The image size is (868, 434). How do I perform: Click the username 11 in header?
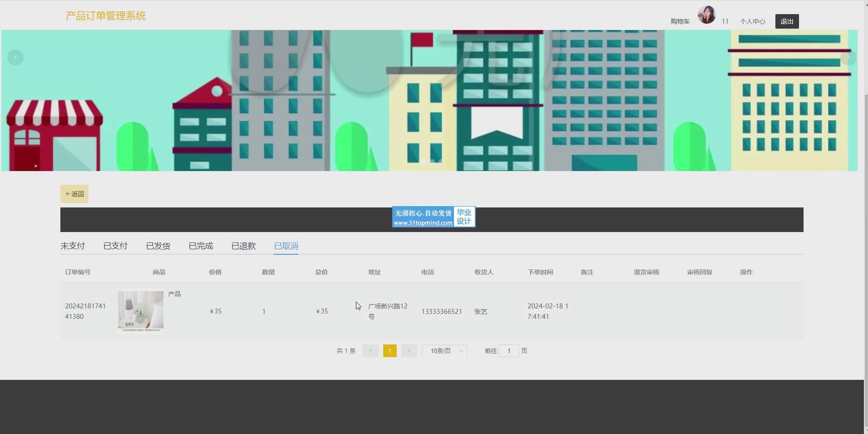(x=725, y=21)
